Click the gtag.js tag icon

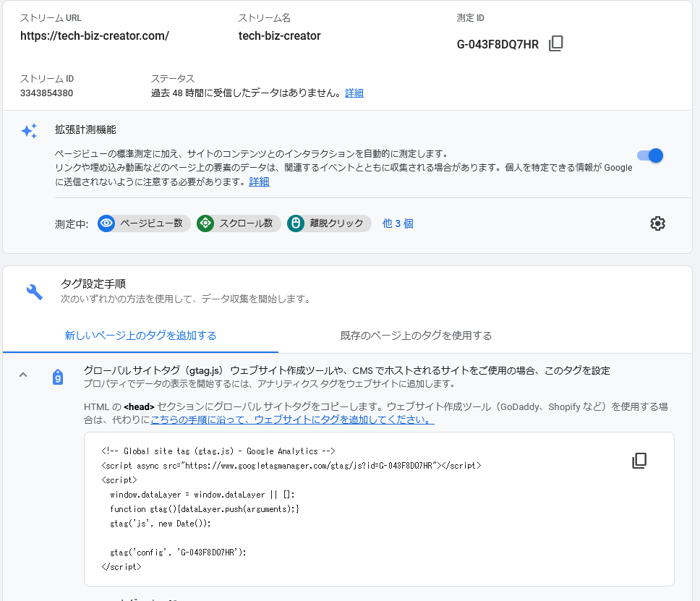click(58, 377)
